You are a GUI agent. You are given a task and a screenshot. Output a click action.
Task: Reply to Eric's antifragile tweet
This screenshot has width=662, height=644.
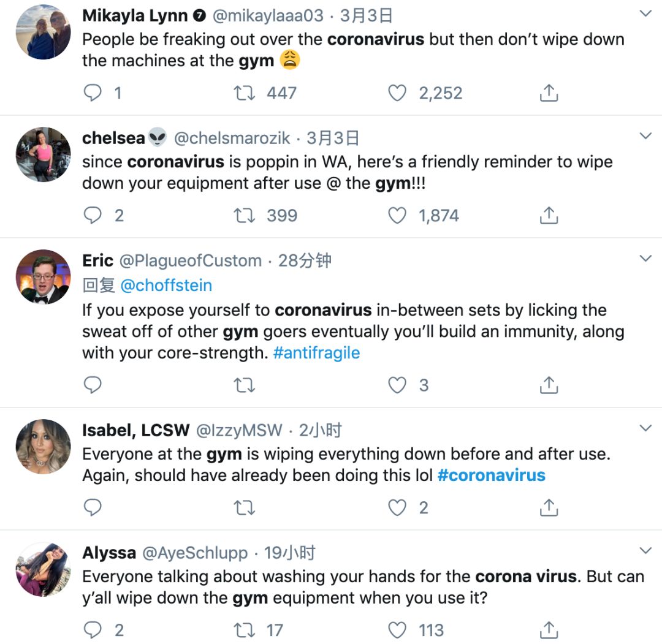[x=93, y=385]
